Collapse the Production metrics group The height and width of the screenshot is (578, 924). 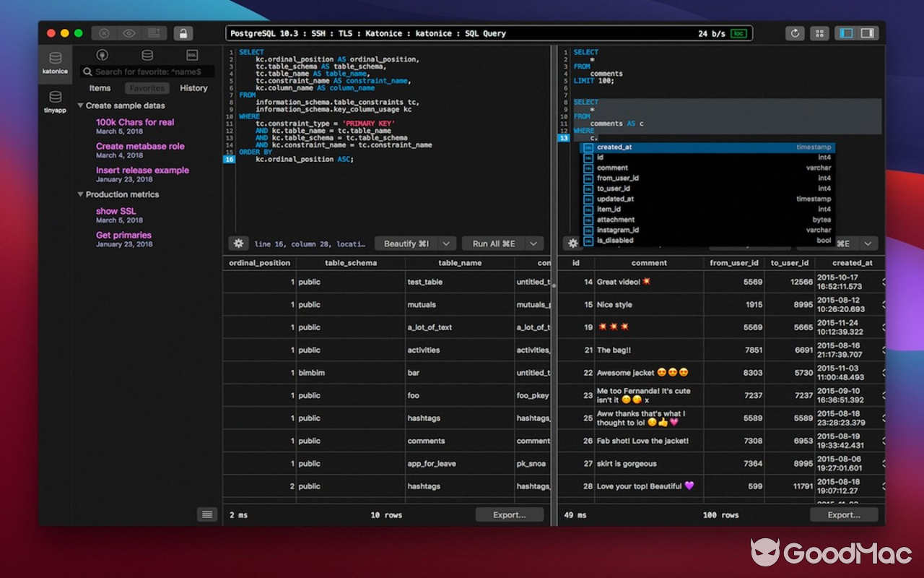[81, 194]
